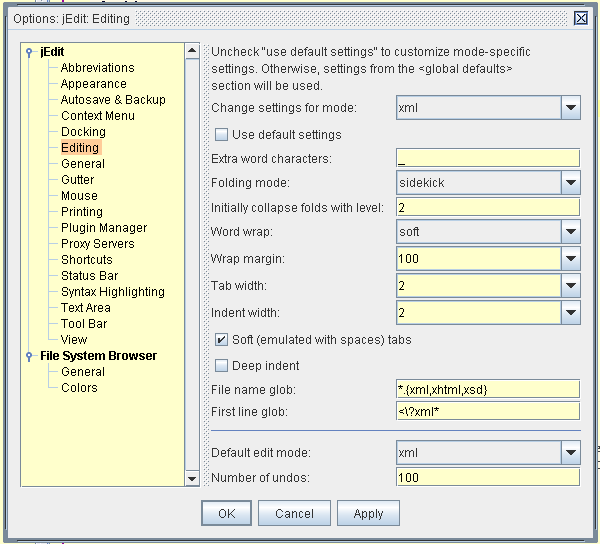Select Colors under File System Browser

(x=79, y=388)
